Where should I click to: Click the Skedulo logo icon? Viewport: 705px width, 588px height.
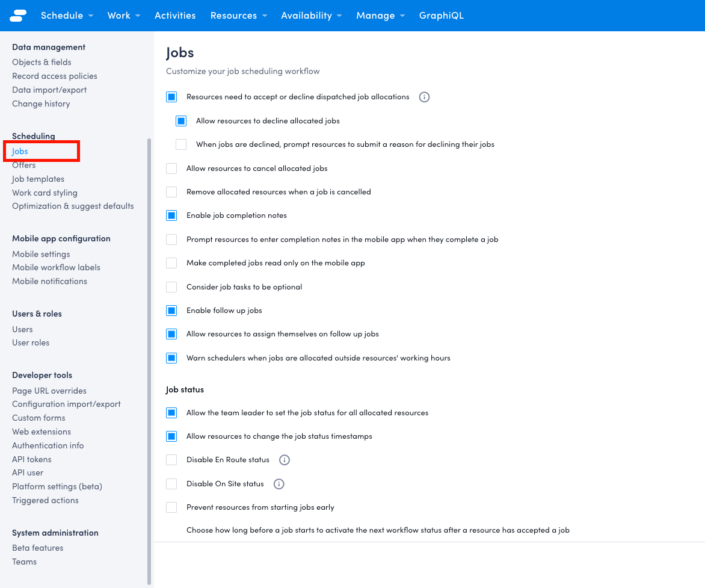point(17,15)
